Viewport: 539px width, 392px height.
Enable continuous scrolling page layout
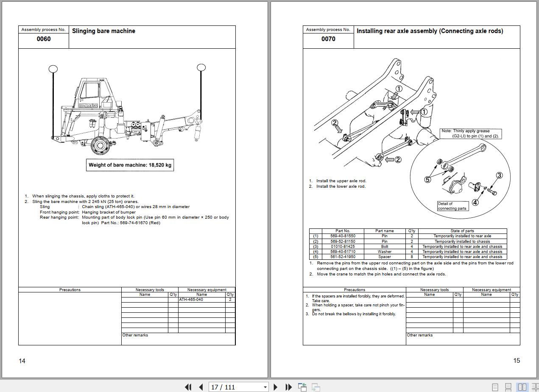[x=508, y=387]
